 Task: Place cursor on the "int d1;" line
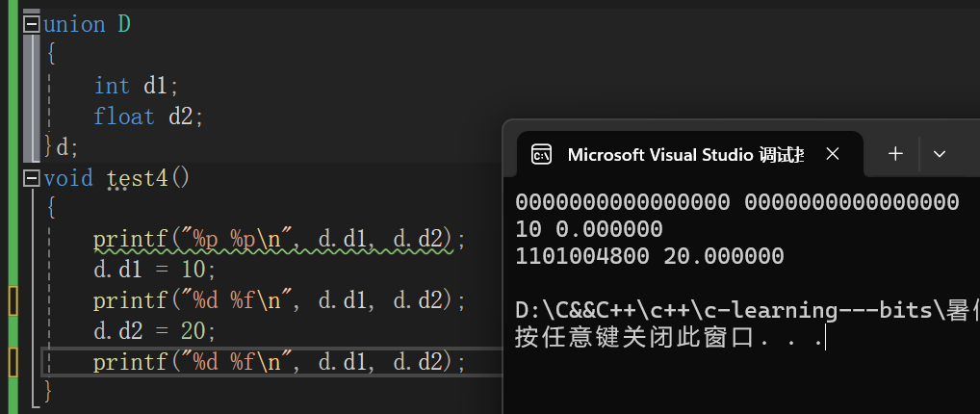[136, 86]
